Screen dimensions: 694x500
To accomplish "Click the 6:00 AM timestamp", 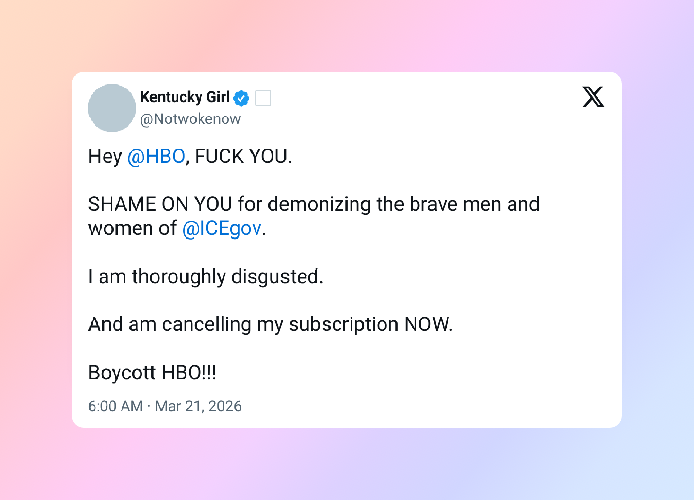I will [116, 407].
